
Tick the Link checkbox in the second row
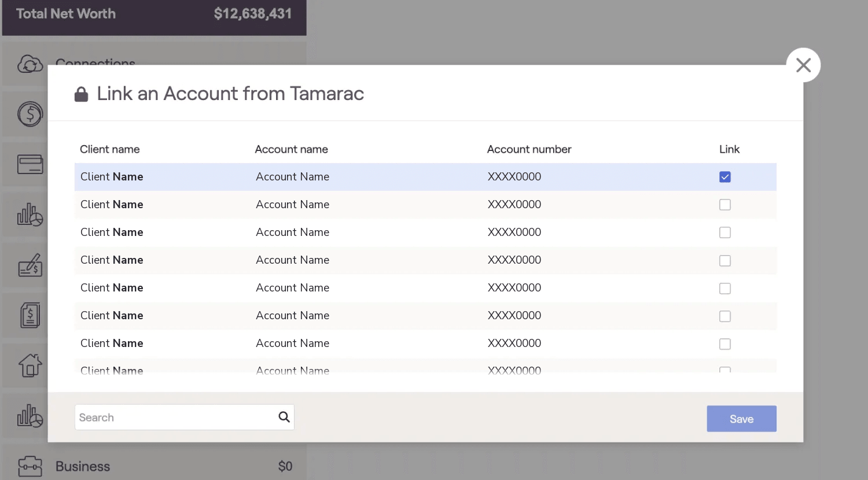[x=725, y=205]
